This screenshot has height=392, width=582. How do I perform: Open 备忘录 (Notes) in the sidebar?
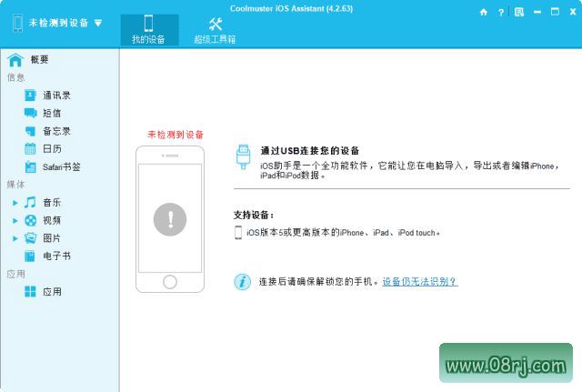coord(55,131)
